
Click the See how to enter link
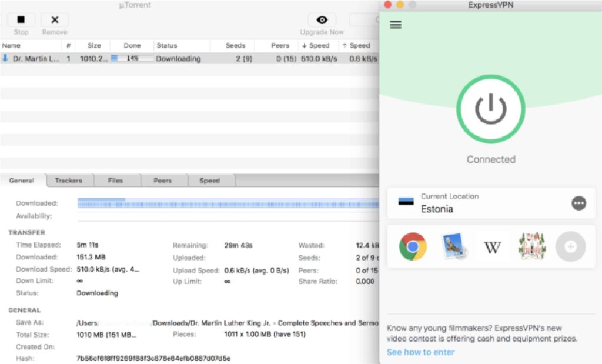pos(420,352)
